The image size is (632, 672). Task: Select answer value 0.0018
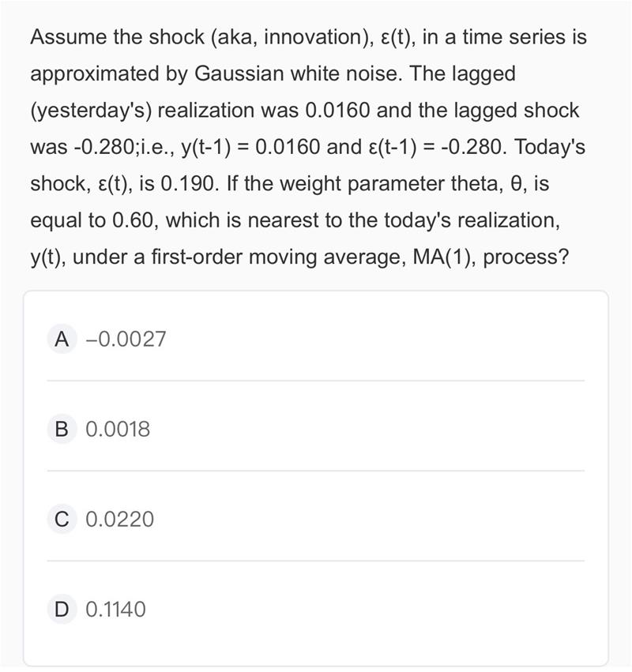(118, 430)
